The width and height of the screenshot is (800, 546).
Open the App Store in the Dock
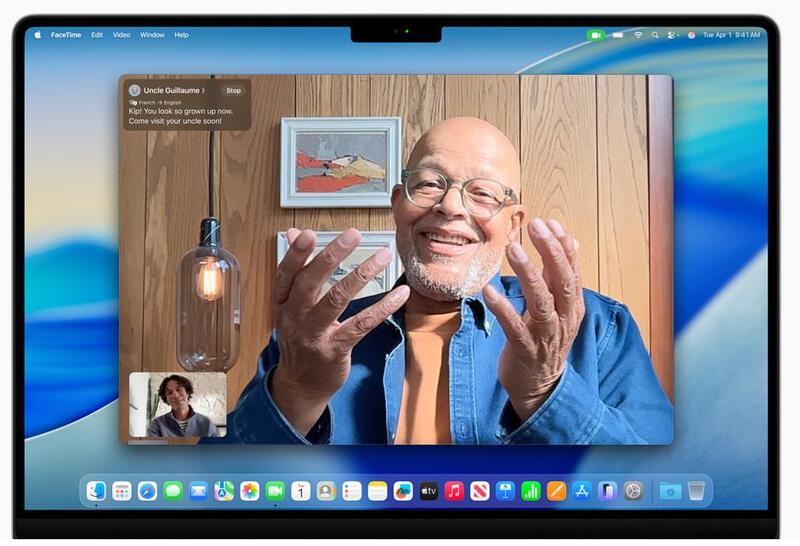click(582, 491)
